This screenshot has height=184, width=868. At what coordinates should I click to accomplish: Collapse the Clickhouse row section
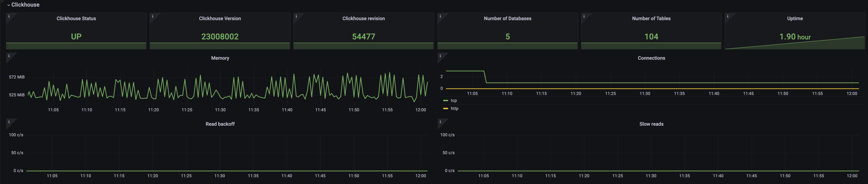tap(23, 5)
